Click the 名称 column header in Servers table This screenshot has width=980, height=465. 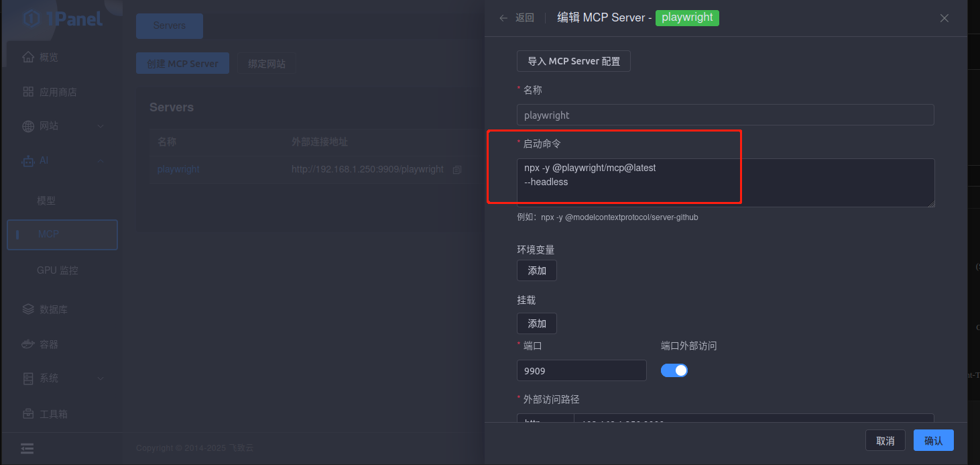click(x=166, y=142)
